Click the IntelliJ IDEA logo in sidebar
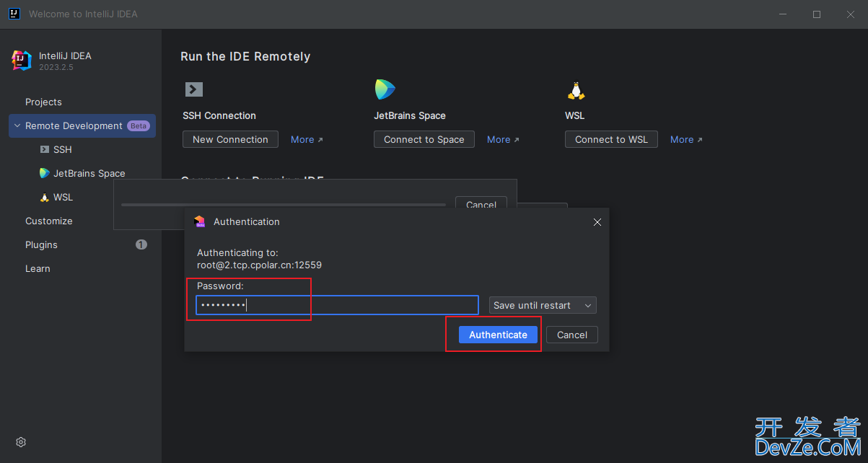Image resolution: width=868 pixels, height=463 pixels. coord(22,61)
